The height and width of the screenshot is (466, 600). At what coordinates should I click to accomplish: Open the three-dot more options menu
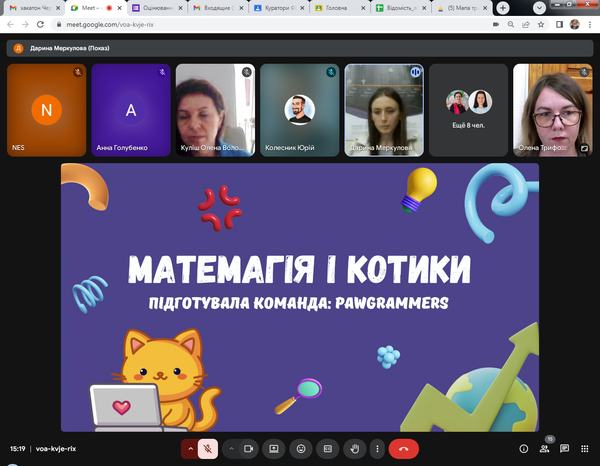[x=377, y=449]
